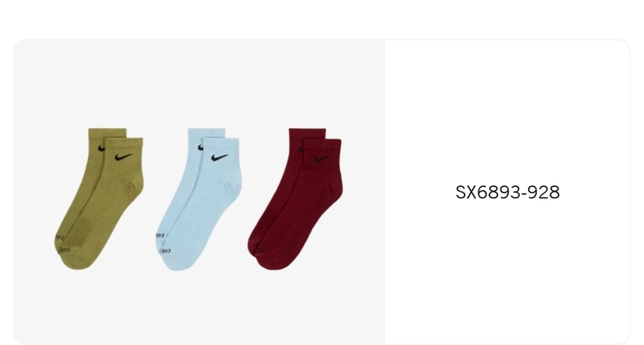Click the partial swoosh on the back burgundy sock

coord(301,149)
